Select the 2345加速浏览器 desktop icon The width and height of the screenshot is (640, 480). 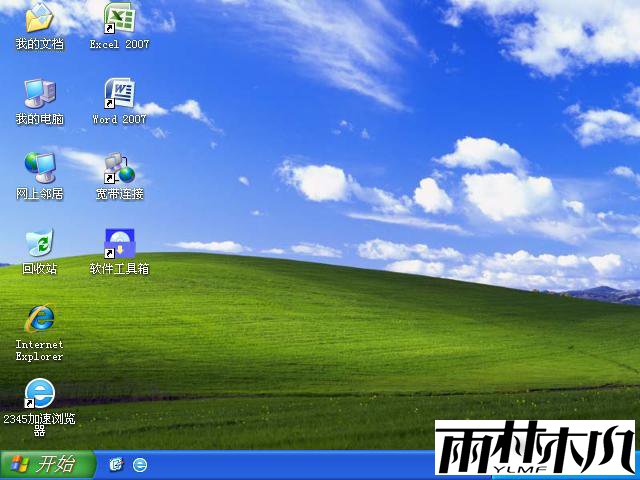point(39,392)
